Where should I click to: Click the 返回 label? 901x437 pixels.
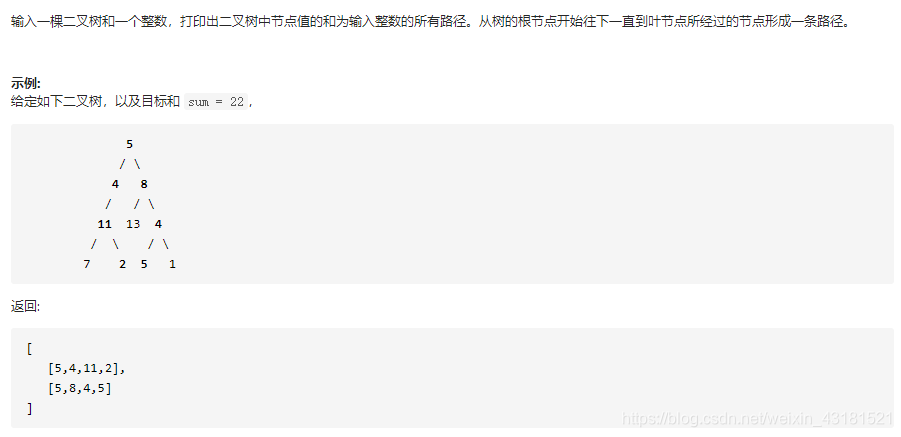25,307
